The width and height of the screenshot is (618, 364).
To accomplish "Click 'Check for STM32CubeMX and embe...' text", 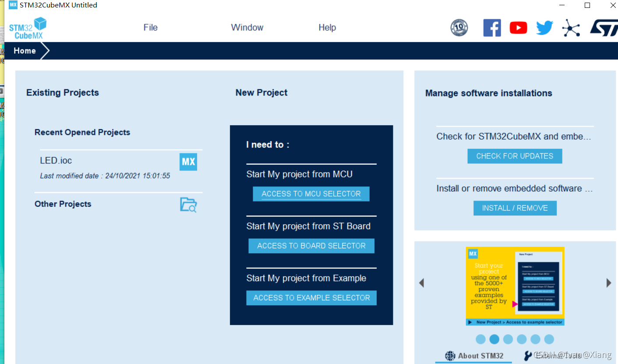I will [x=514, y=137].
